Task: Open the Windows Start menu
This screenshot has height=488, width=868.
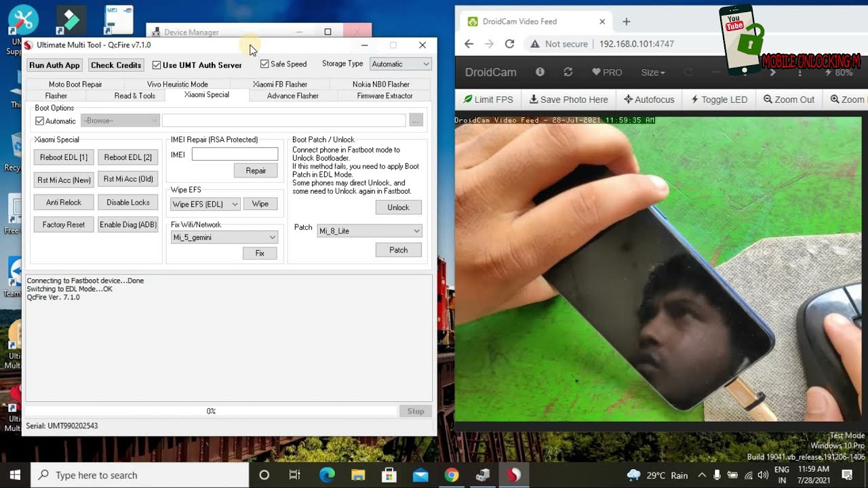Action: [x=15, y=475]
